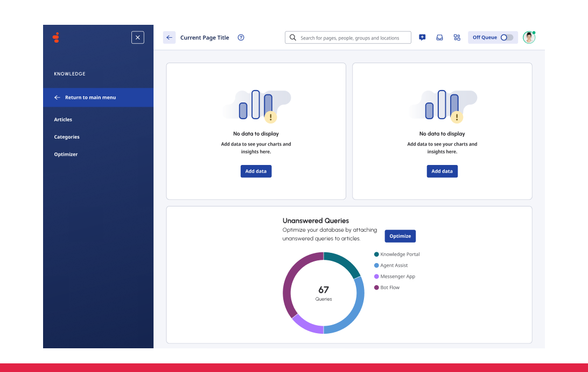Focus the search pages and people field
The image size is (588, 372).
[x=353, y=38]
